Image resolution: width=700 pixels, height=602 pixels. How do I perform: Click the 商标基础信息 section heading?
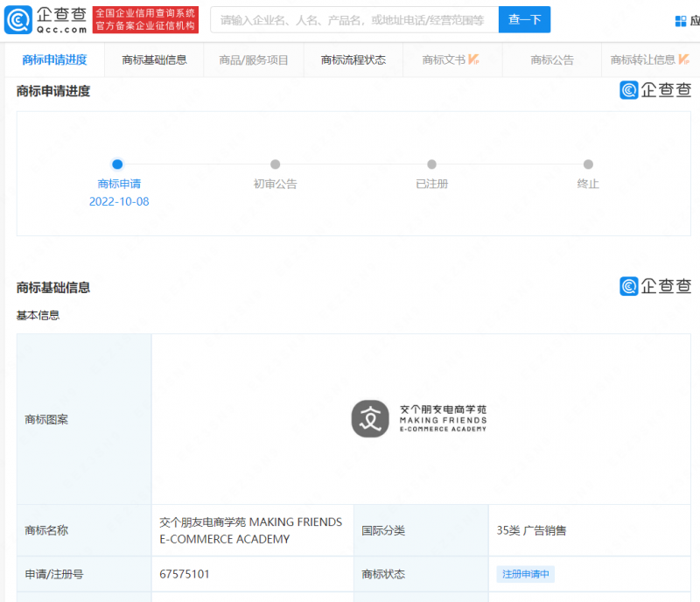tap(53, 288)
